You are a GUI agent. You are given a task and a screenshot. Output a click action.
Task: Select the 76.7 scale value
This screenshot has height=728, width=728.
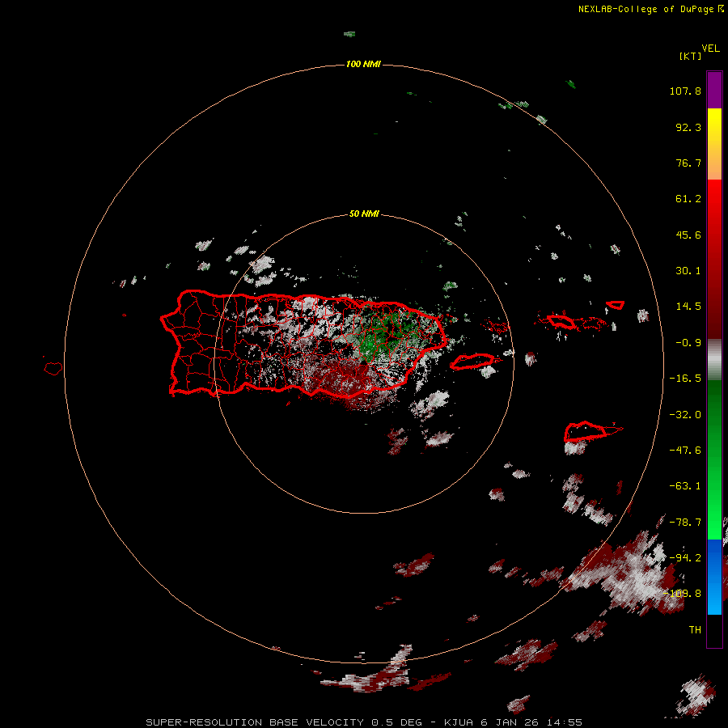pos(688,163)
